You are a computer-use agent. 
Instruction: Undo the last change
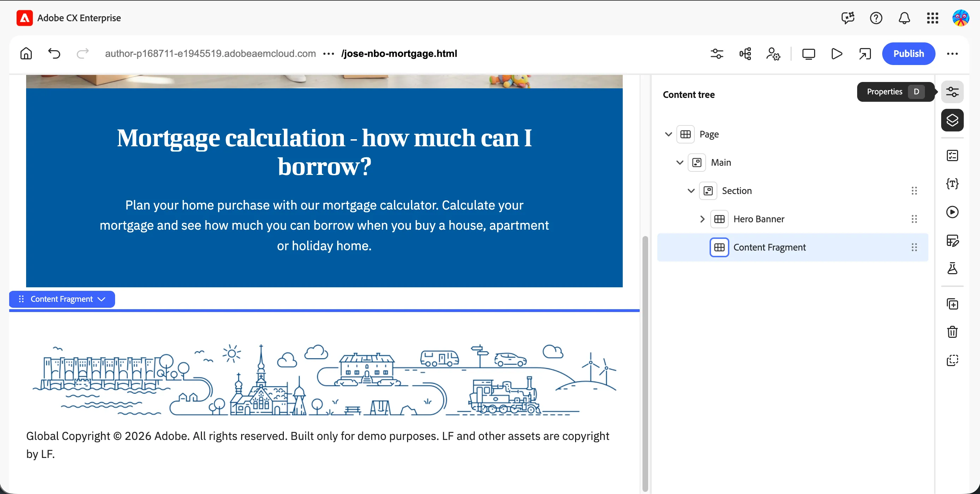(x=54, y=54)
